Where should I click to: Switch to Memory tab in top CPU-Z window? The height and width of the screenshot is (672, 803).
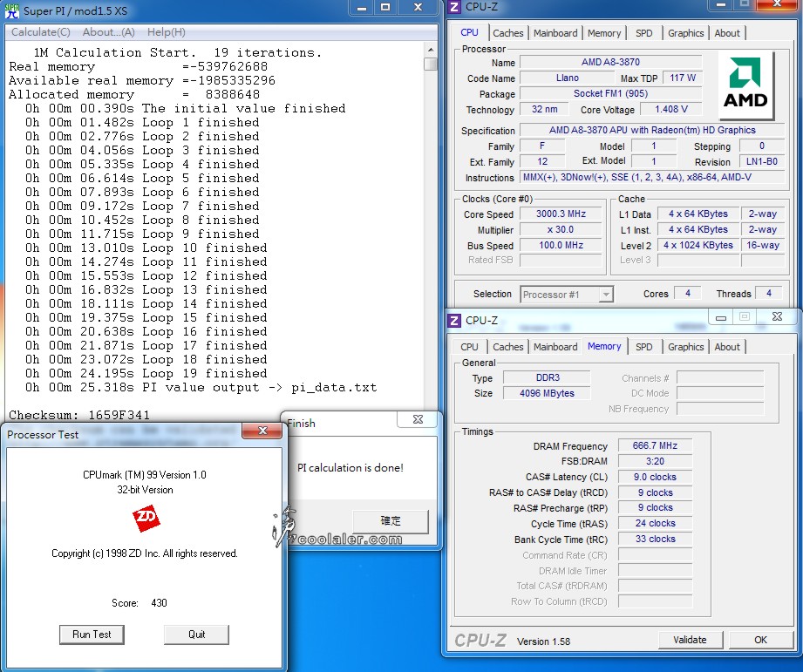[x=604, y=33]
